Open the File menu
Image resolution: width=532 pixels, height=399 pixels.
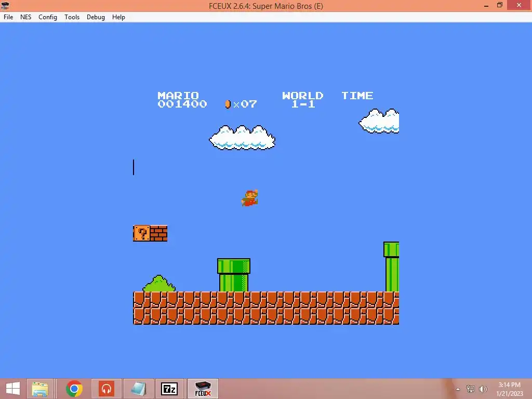tap(8, 17)
